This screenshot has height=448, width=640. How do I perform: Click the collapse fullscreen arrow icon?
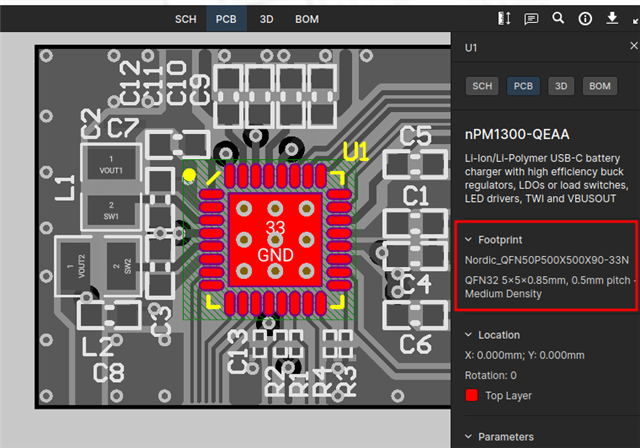point(635,21)
